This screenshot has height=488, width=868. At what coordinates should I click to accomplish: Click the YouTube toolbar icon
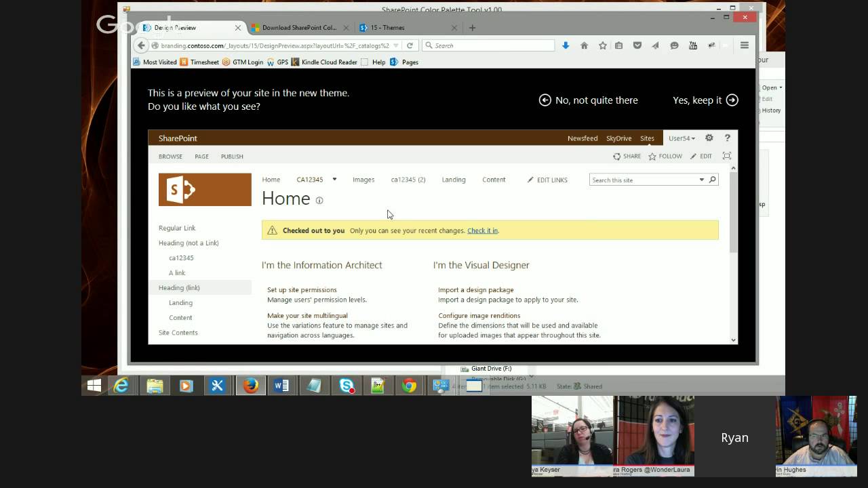click(692, 45)
